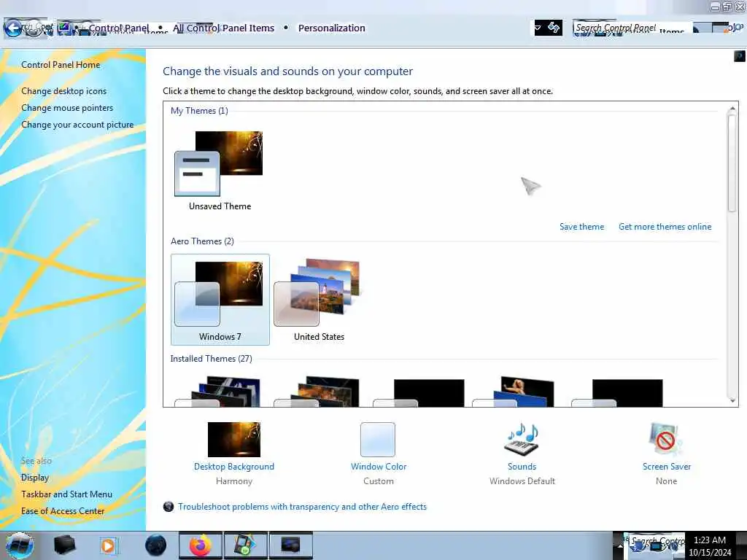Click the themes list scroll down arrow
The image size is (747, 560).
[x=732, y=400]
